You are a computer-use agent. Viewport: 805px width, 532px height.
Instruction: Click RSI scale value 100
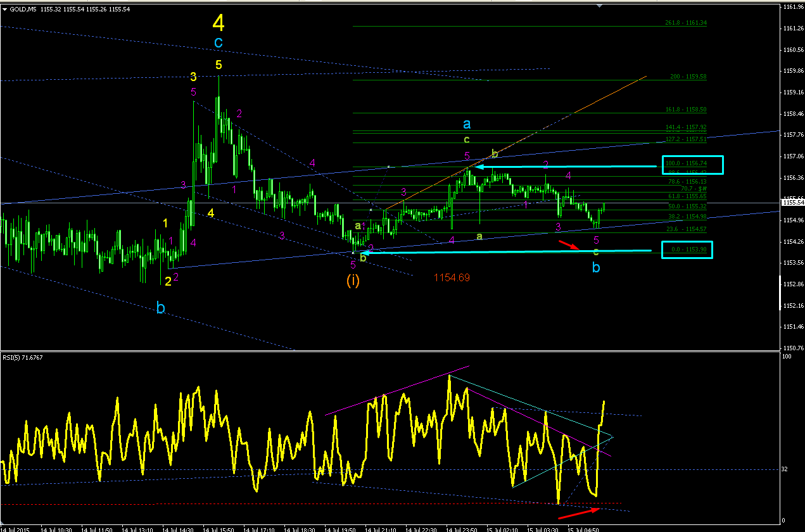(787, 357)
